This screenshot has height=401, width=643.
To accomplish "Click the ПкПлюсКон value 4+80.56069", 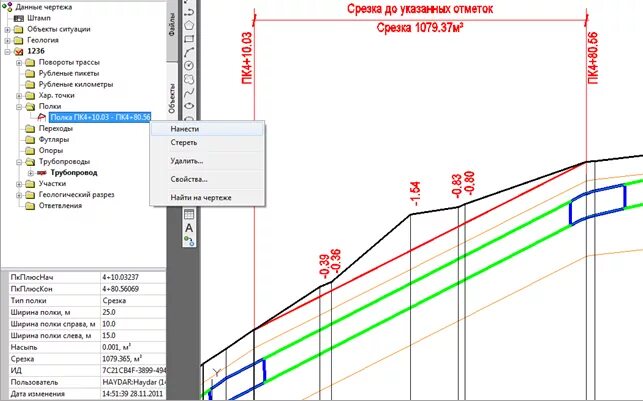I will pyautogui.click(x=132, y=289).
